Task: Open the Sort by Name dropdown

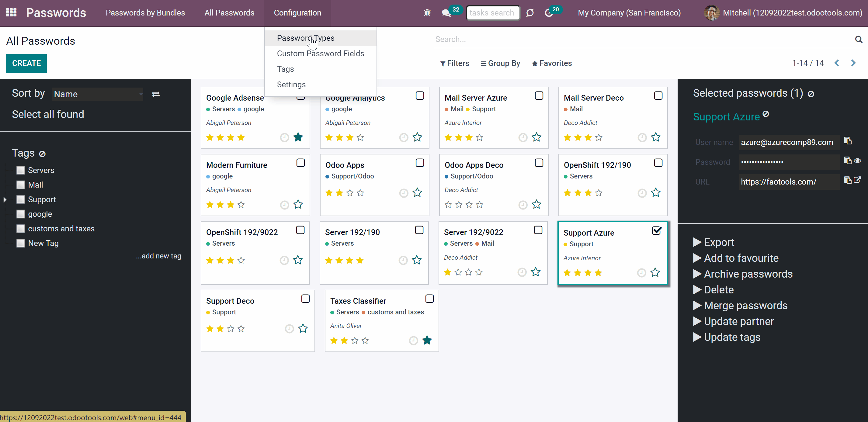Action: pos(98,94)
